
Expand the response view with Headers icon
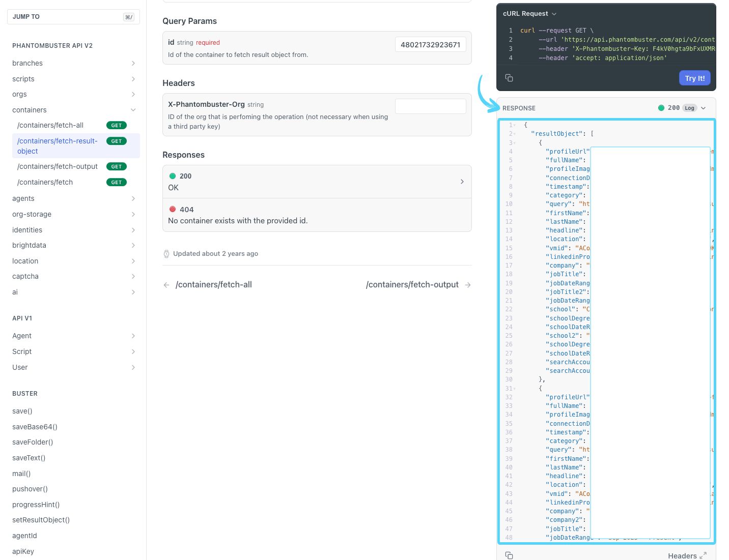click(703, 556)
